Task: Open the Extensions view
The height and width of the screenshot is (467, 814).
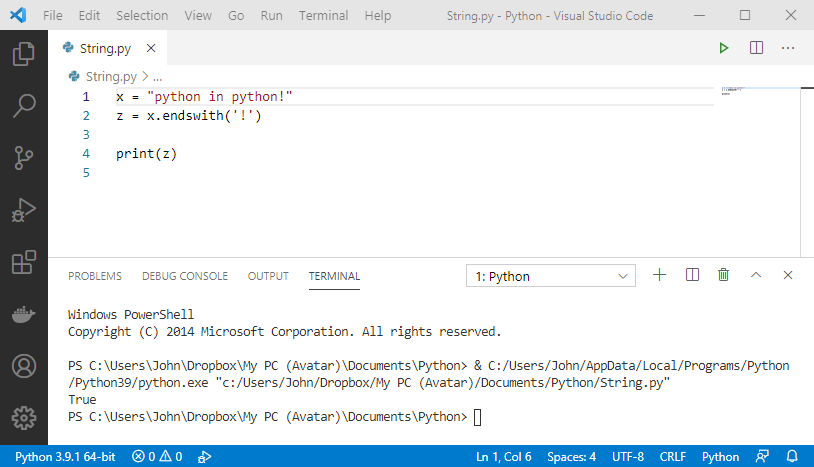Action: coord(23,262)
